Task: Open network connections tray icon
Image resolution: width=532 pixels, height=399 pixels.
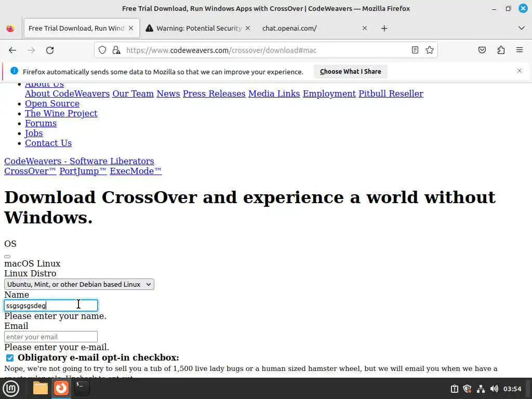Action: pyautogui.click(x=481, y=389)
